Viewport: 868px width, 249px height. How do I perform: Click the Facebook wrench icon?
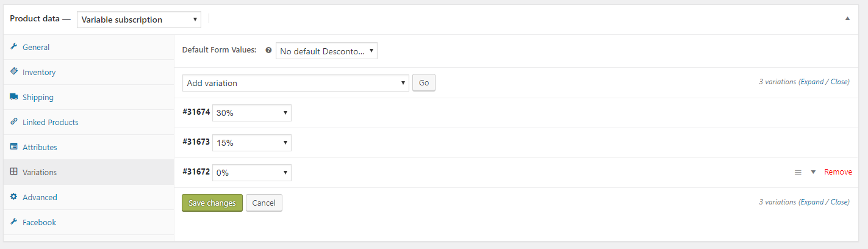13,222
